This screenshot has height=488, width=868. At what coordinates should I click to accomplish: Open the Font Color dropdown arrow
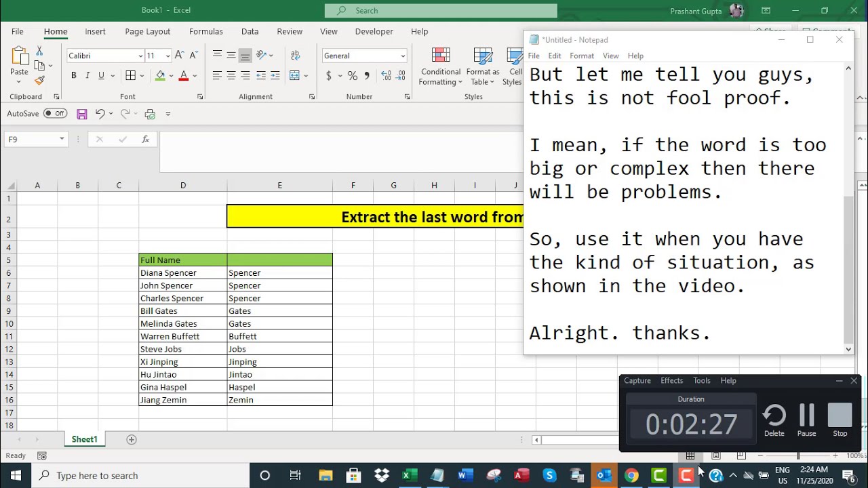coord(193,75)
